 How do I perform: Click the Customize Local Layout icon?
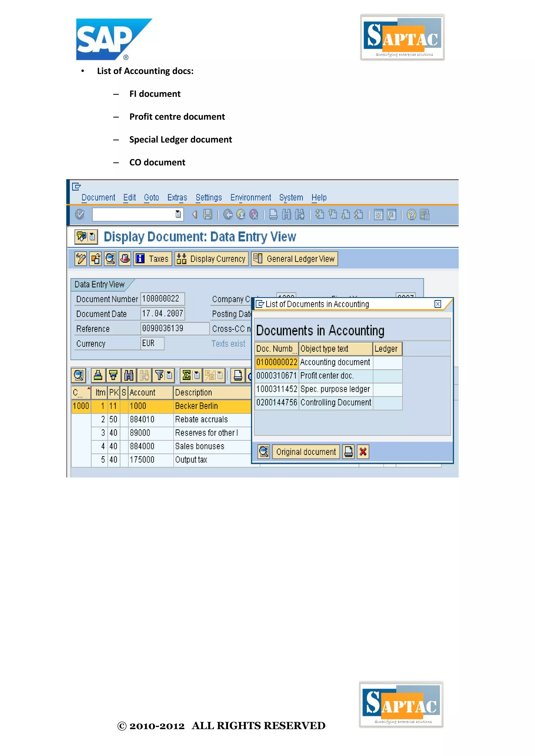coord(424,215)
